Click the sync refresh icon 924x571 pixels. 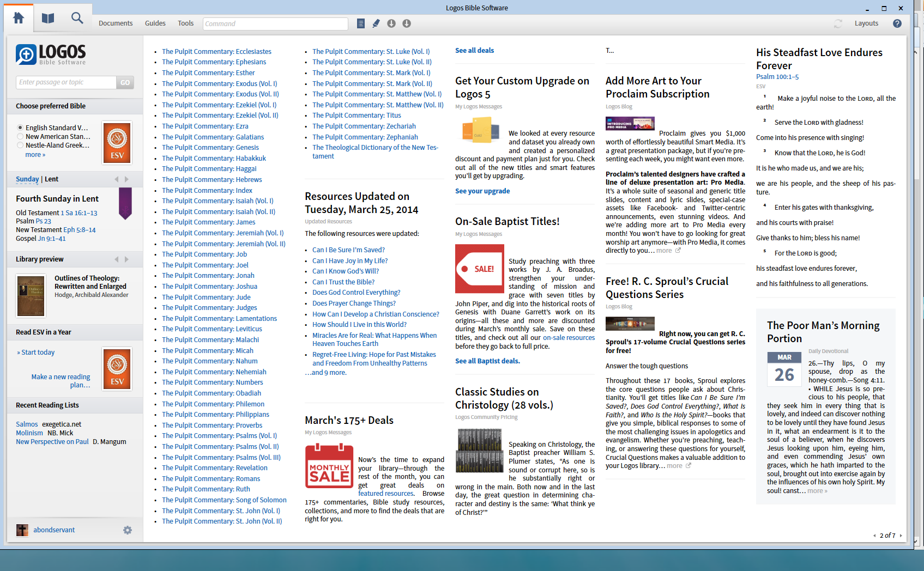838,23
